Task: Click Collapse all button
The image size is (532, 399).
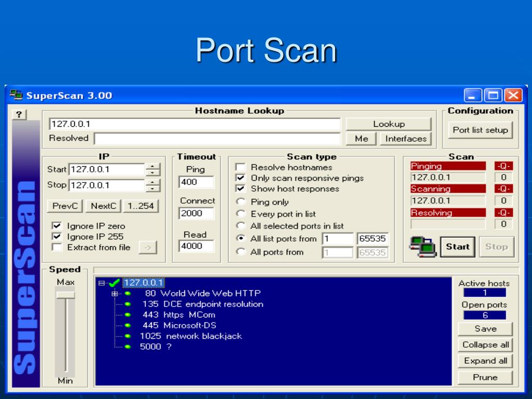Action: tap(486, 345)
